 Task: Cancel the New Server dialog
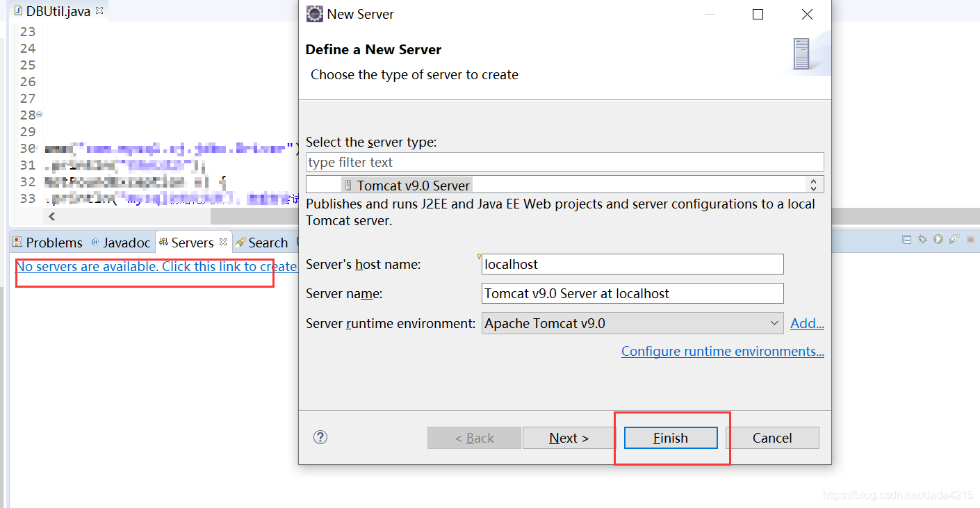click(x=772, y=438)
